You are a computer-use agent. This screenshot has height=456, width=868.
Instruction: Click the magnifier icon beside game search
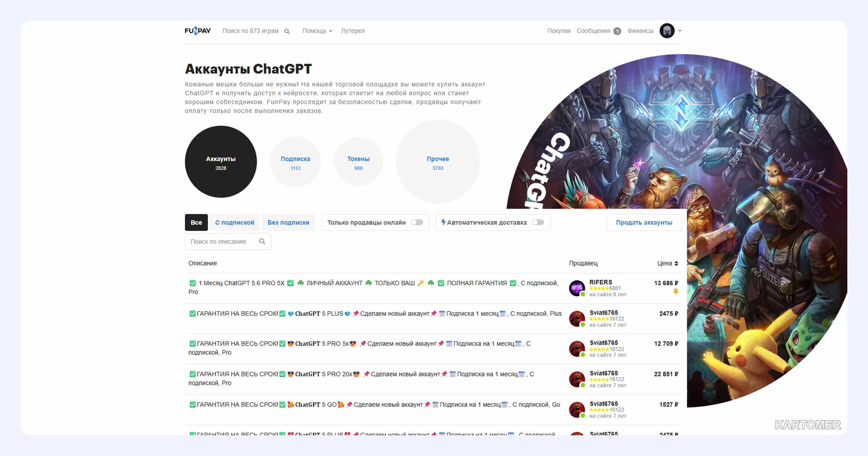287,32
